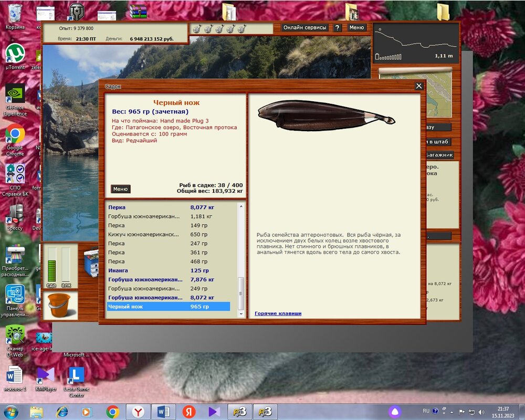Open the top bar Меню

pyautogui.click(x=356, y=28)
